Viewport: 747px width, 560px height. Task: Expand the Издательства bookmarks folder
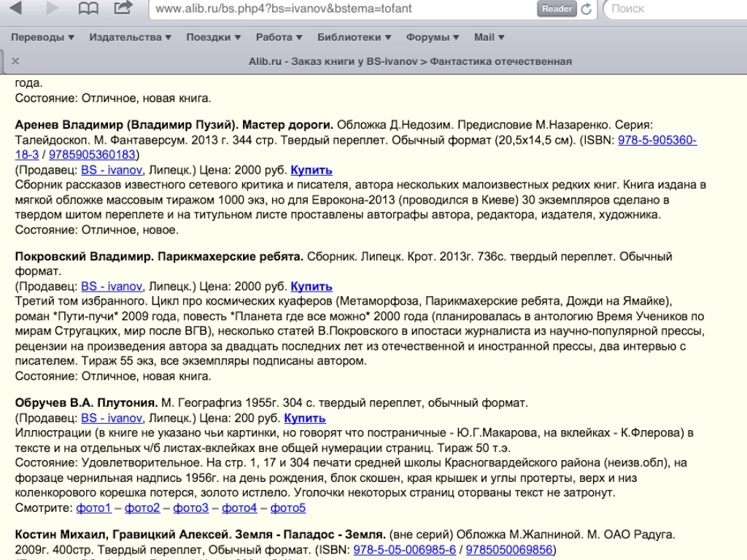pyautogui.click(x=130, y=37)
